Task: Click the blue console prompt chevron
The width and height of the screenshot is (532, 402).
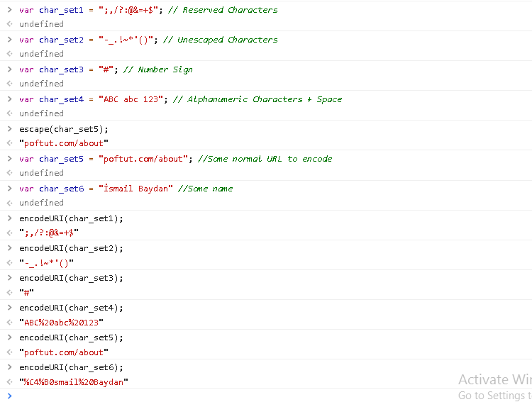Action: [9, 396]
